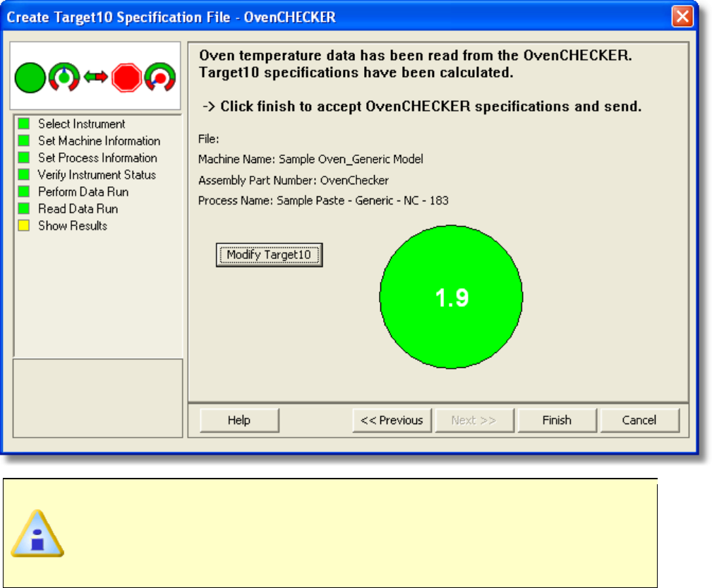Click the solid green circle banner icon
The width and height of the screenshot is (712, 588).
30,78
